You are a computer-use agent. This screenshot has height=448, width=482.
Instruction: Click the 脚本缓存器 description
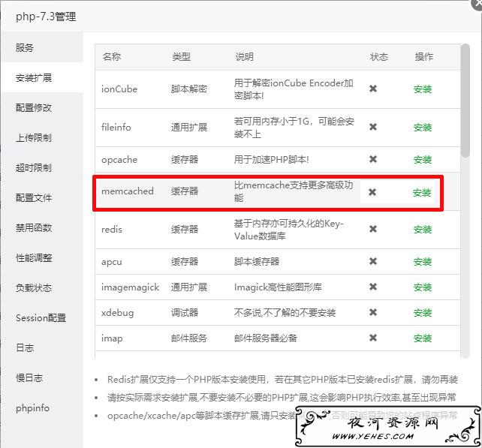(x=257, y=261)
